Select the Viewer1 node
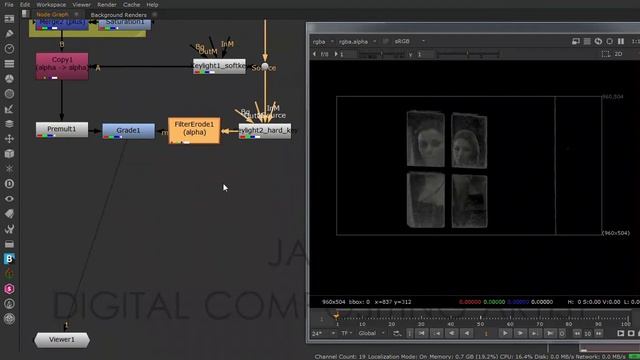The width and height of the screenshot is (640, 360). click(x=62, y=340)
